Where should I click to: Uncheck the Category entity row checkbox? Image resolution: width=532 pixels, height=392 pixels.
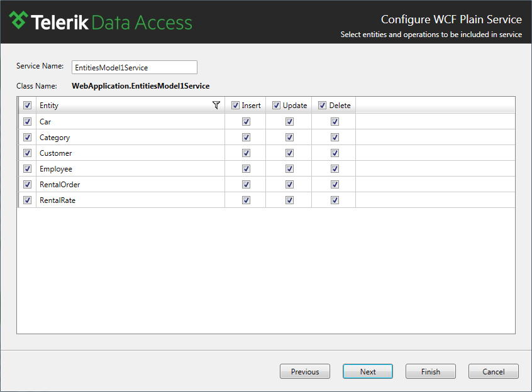click(28, 137)
